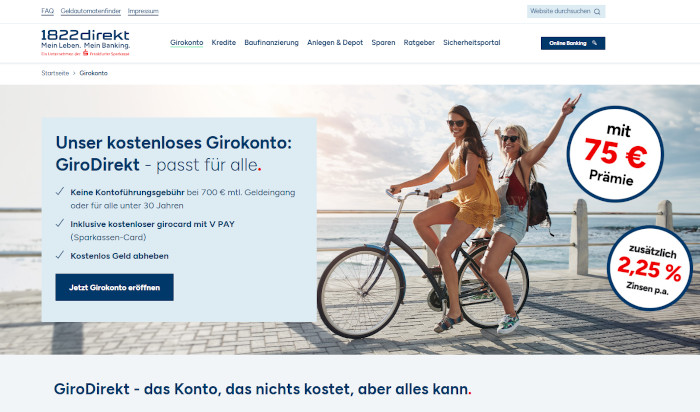Click the breadcrumb chevron separator

(74, 73)
